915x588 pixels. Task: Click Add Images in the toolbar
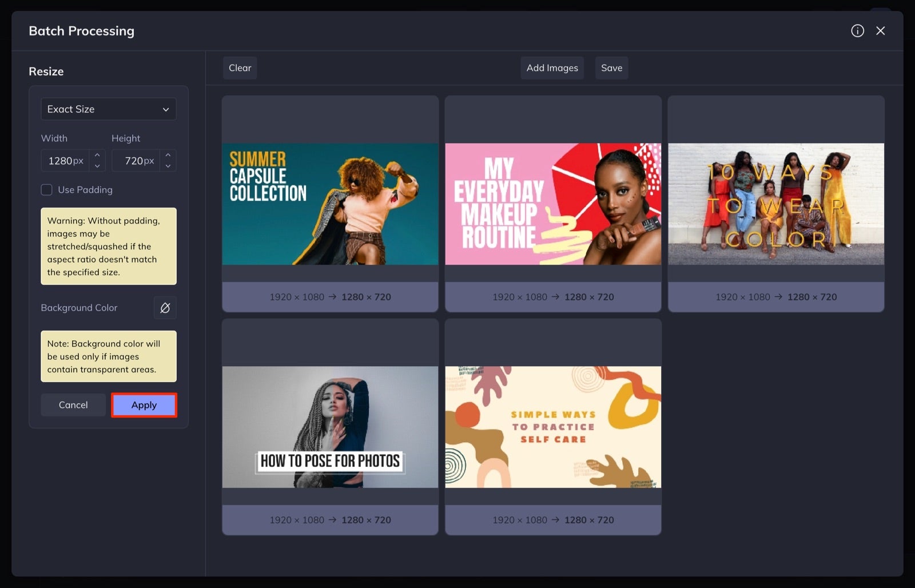[x=552, y=68]
